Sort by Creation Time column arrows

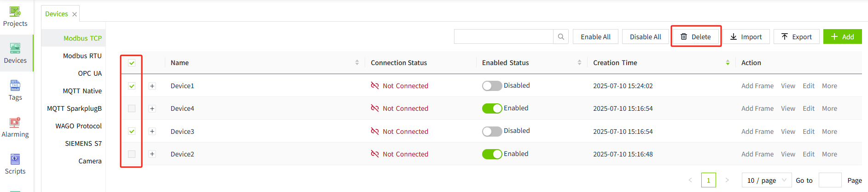pos(728,63)
